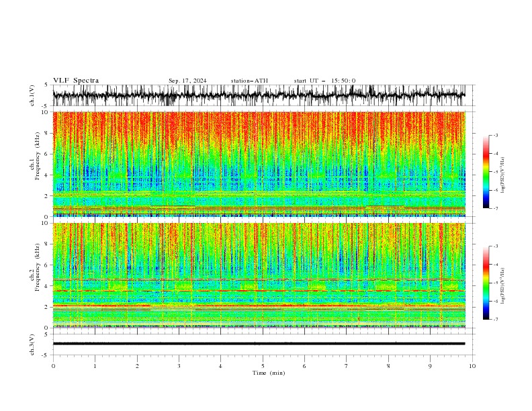Click the time axis tick label "8"
The image size is (532, 411).
point(388,366)
